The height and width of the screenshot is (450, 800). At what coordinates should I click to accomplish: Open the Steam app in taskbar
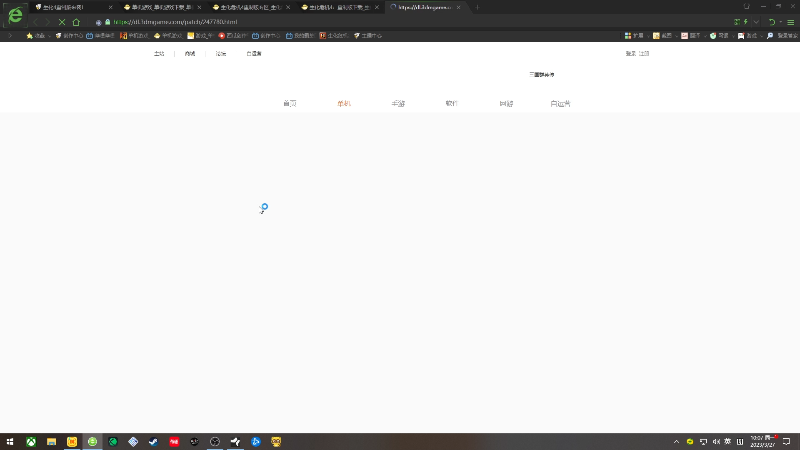pos(154,442)
